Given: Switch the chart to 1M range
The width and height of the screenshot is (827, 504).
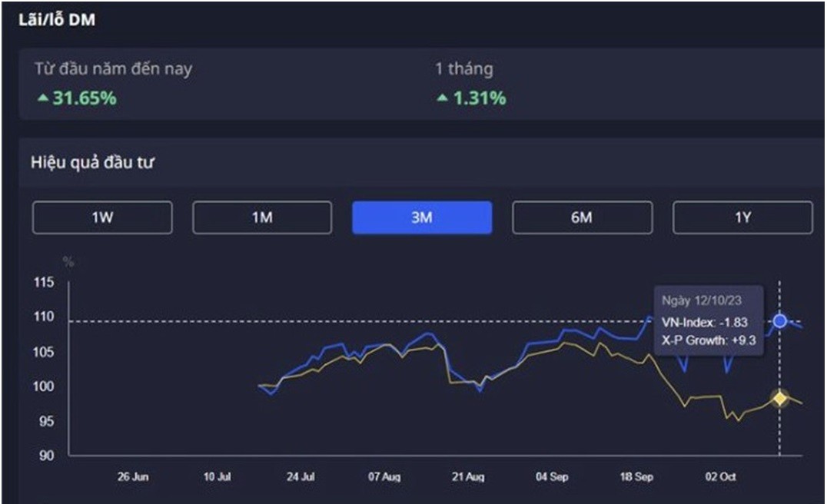Looking at the screenshot, I should click(x=262, y=217).
